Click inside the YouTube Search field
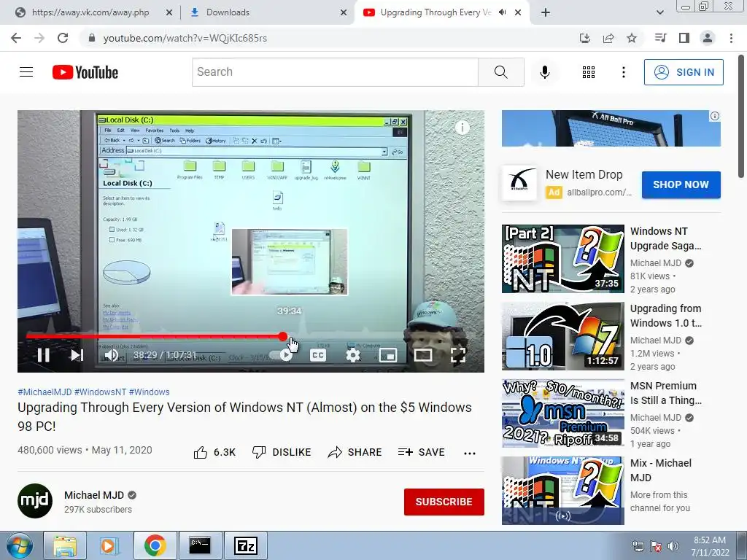 pos(335,72)
